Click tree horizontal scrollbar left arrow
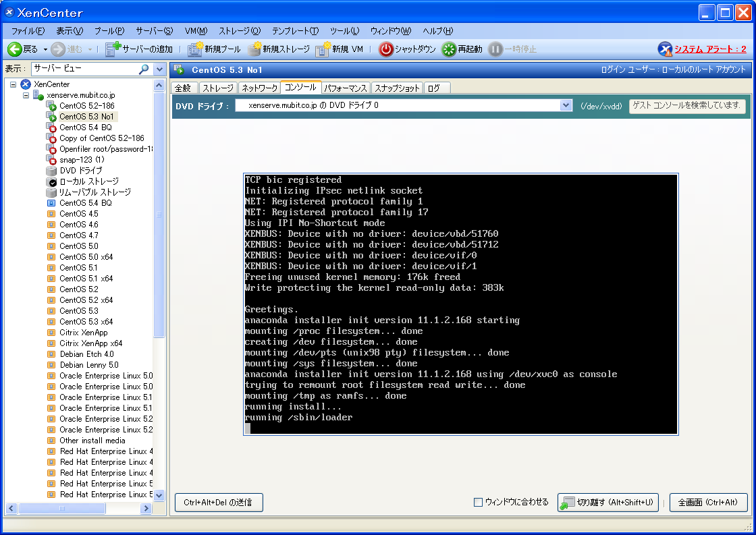Screen dimensions: 756x535 pyautogui.click(x=11, y=508)
